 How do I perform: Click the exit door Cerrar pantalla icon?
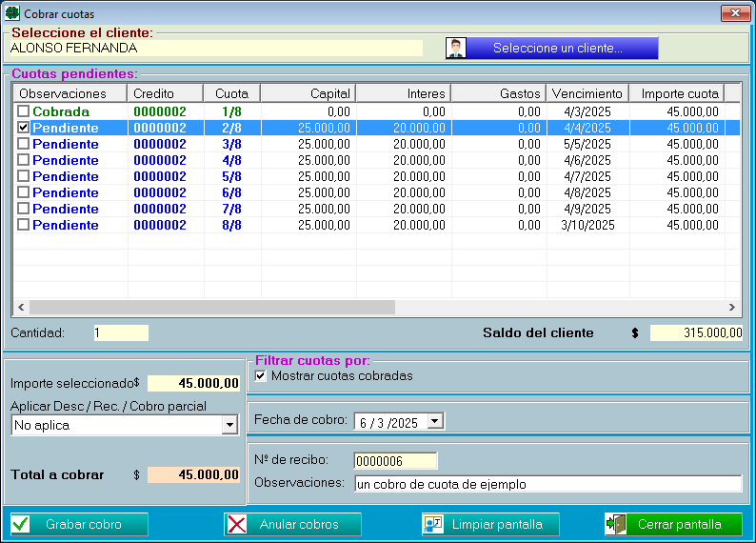click(x=616, y=524)
